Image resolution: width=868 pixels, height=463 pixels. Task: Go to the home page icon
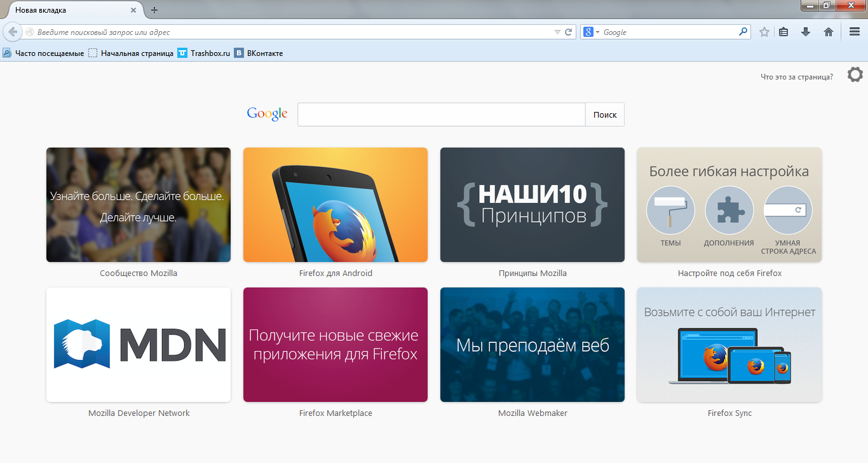pos(829,32)
